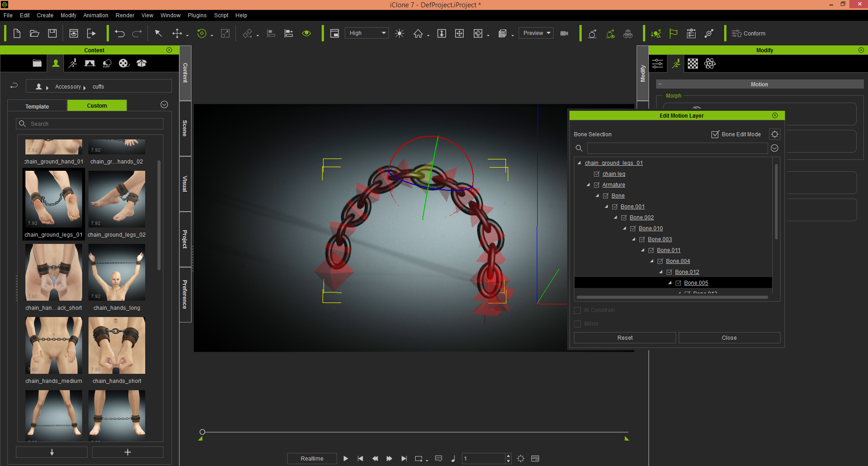Open the checkered Material tab icon
This screenshot has width=868, height=466.
pos(693,64)
